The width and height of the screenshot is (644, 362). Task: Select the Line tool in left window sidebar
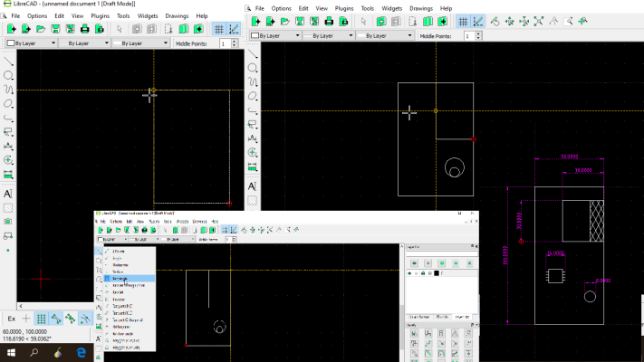tap(8, 62)
